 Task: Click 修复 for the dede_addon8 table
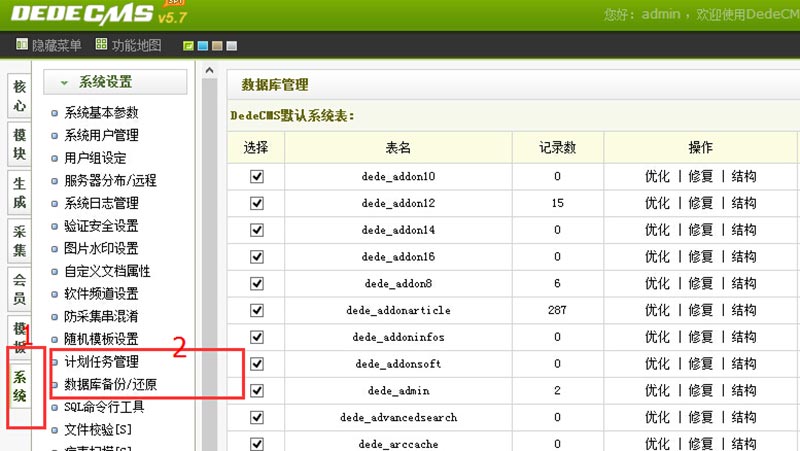coord(700,283)
